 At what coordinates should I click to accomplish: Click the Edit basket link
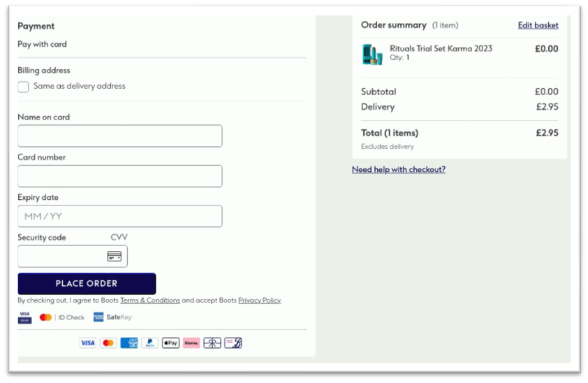538,25
